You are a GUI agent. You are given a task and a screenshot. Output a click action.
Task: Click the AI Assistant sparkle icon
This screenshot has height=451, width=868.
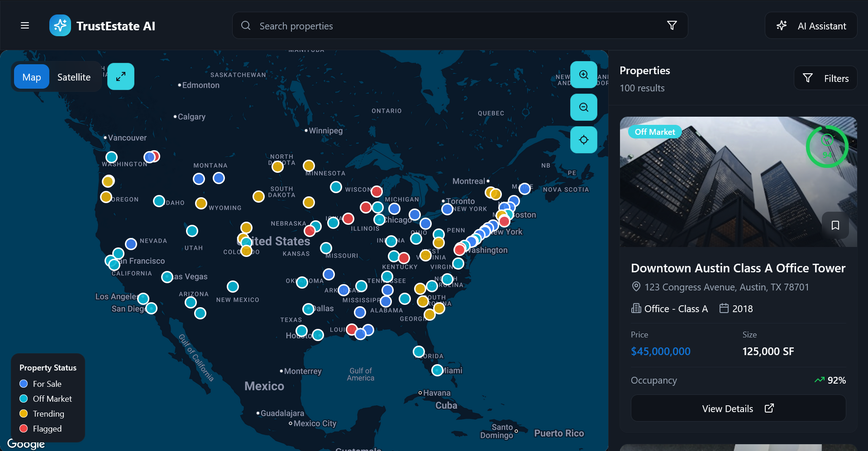pyautogui.click(x=782, y=25)
